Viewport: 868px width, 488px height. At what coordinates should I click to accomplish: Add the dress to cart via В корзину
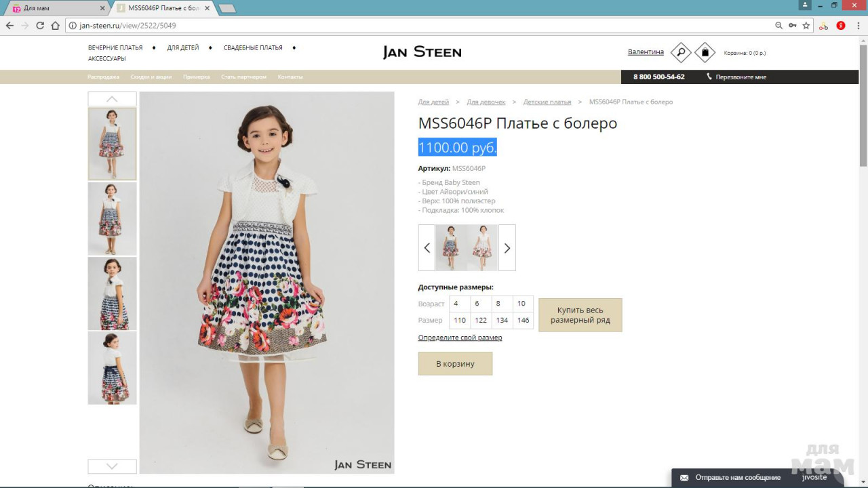click(x=455, y=364)
